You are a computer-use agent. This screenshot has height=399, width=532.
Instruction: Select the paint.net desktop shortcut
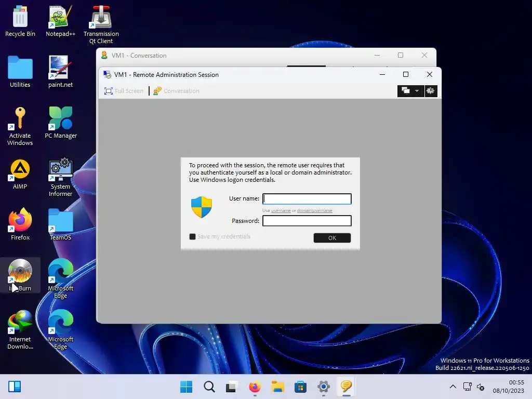(60, 72)
